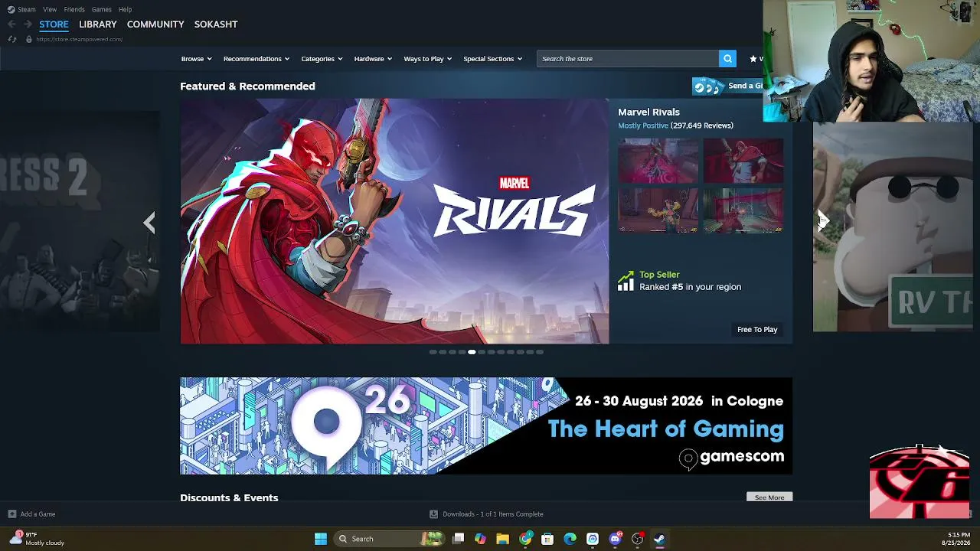Click the store URL address text

point(79,39)
